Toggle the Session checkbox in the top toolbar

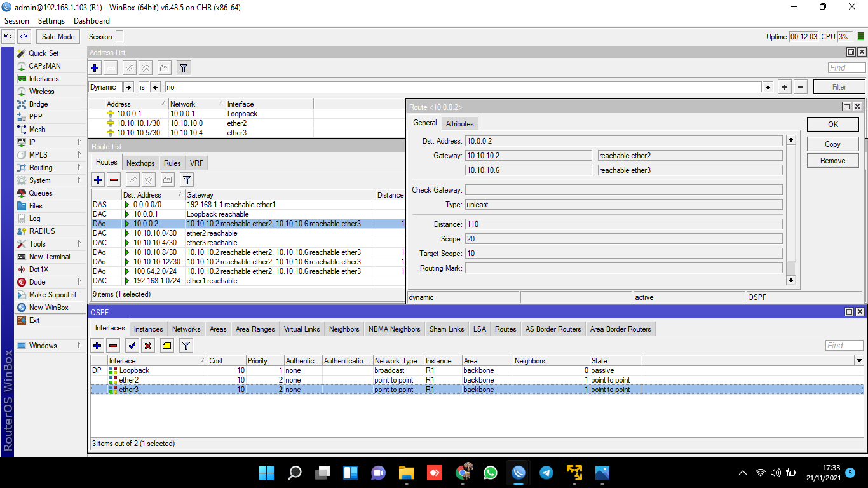[x=119, y=37]
